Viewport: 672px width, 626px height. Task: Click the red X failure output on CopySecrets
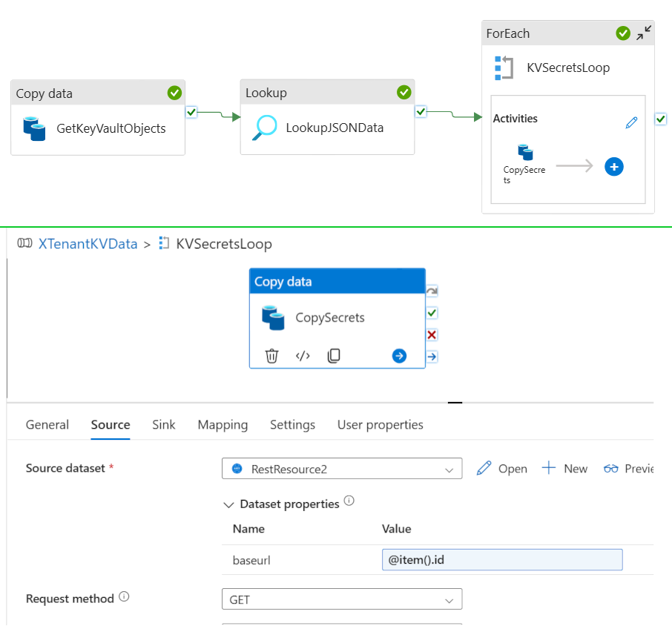(x=432, y=335)
